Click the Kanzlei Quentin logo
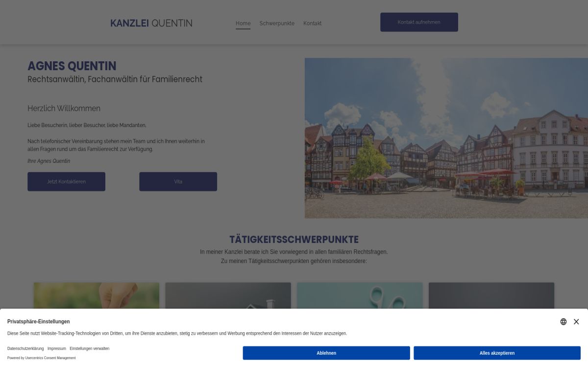588x368 pixels. tap(151, 23)
